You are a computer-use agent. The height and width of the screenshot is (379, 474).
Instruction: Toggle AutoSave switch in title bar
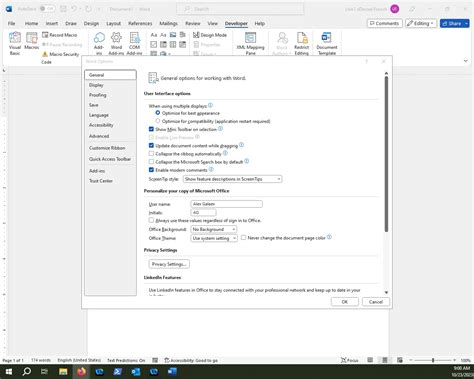[x=47, y=9]
